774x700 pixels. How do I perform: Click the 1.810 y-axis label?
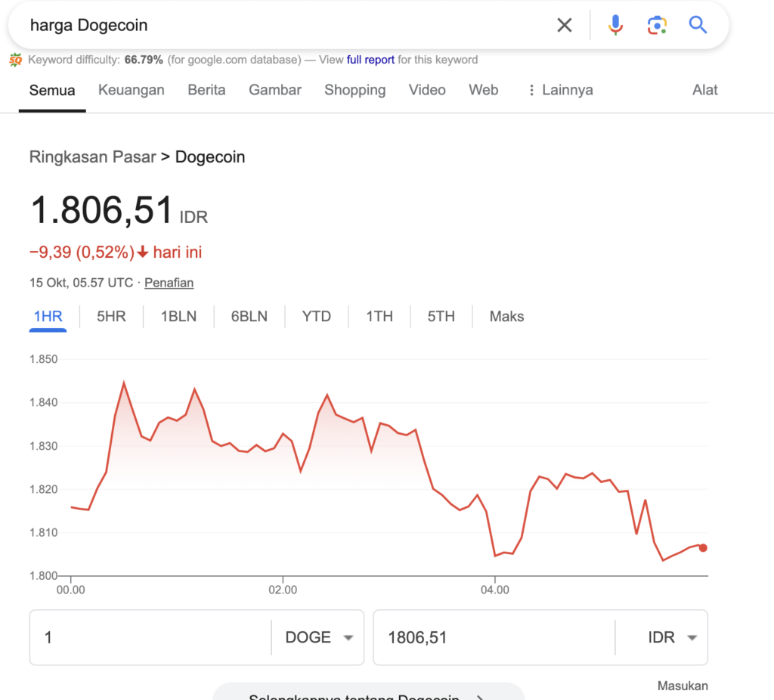tap(43, 533)
